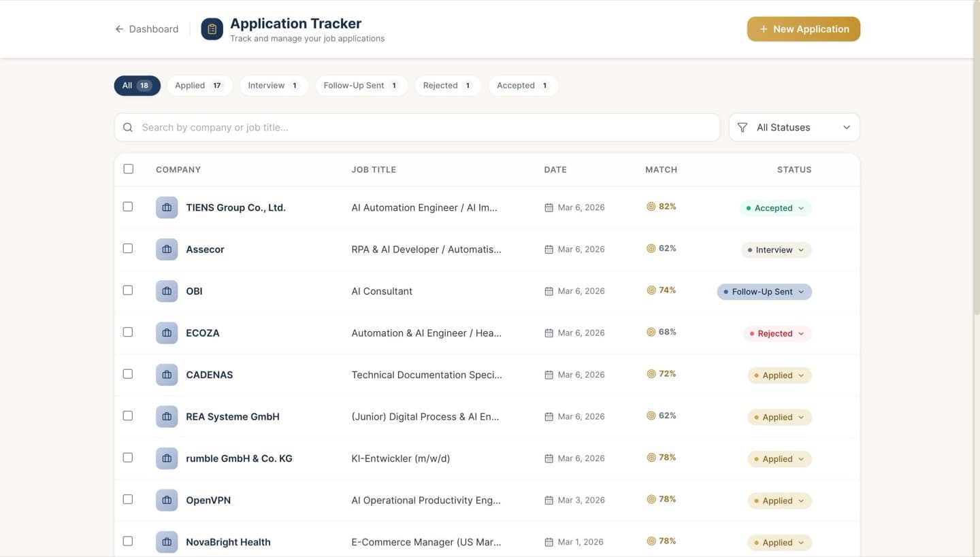Click the New Application button
This screenshot has width=980, height=557.
[x=803, y=29]
